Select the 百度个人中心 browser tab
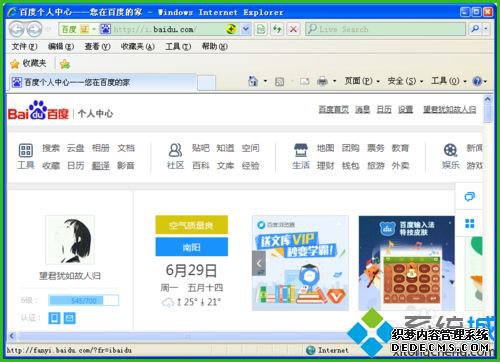The image size is (500, 362). point(103,82)
